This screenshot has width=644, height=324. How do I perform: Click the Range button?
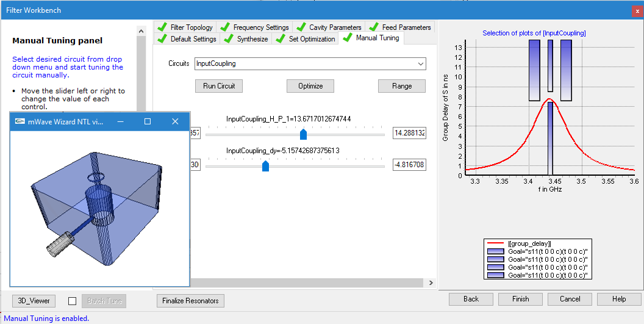pos(402,86)
